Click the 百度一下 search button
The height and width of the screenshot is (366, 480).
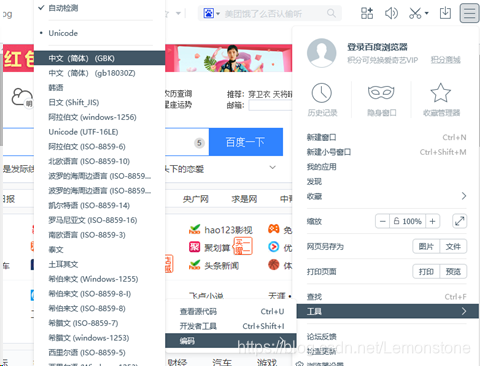[x=246, y=142]
